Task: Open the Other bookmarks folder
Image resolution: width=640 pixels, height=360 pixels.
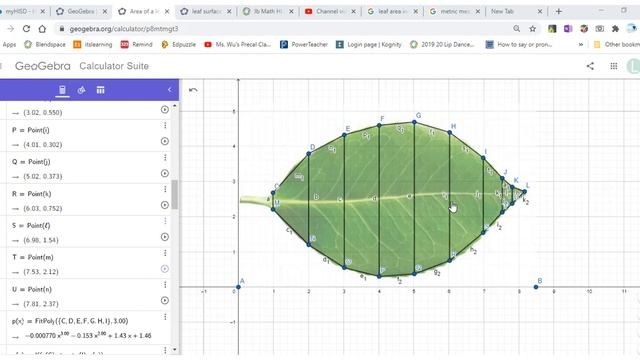Action: [x=617, y=44]
